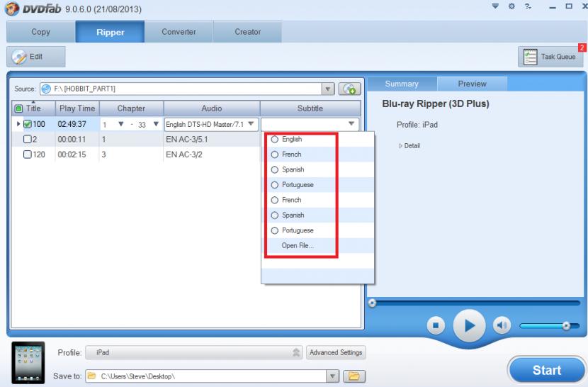Select the last Portuguese subtitle option

274,230
